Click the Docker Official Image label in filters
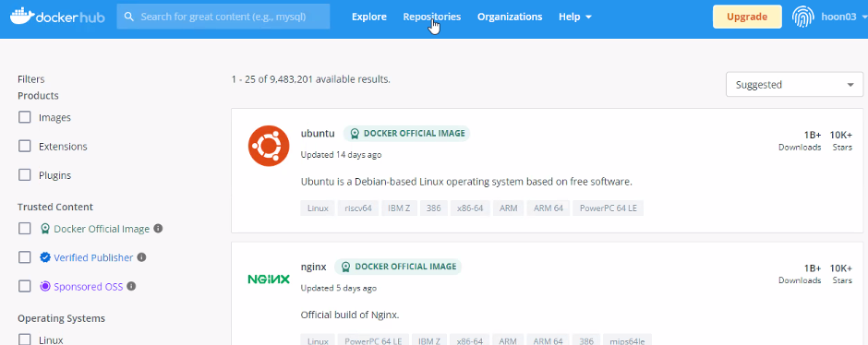This screenshot has height=345, width=868. (102, 229)
